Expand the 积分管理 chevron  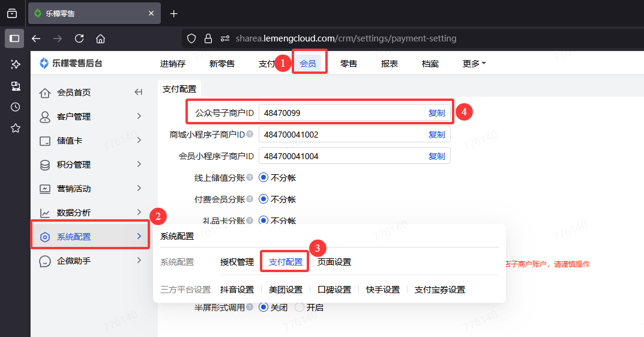click(x=139, y=164)
